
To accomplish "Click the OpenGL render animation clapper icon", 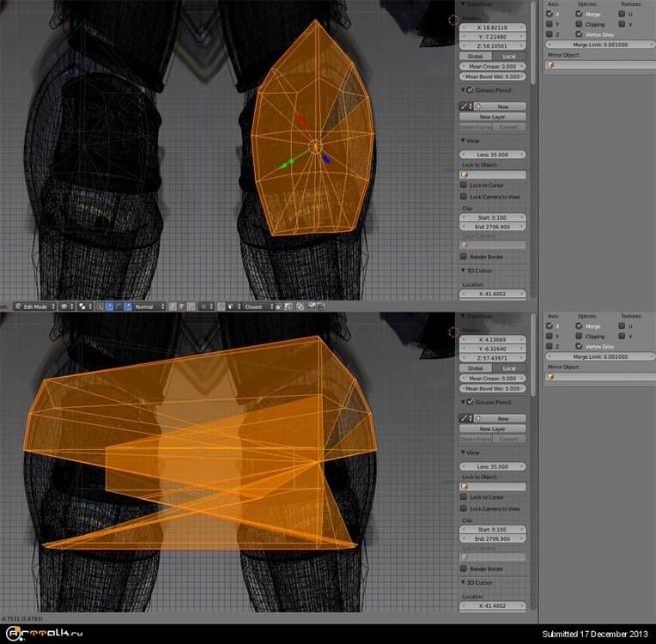I will (320, 307).
